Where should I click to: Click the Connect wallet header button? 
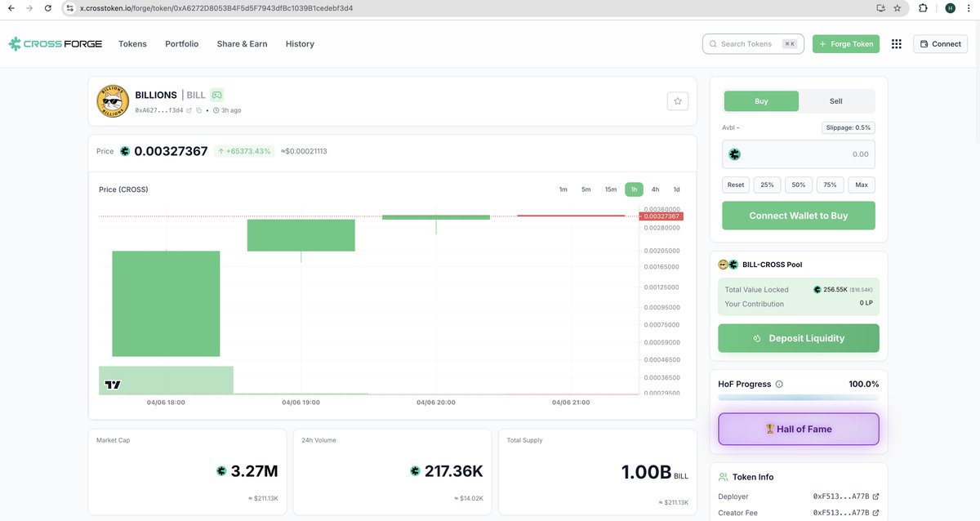(940, 44)
